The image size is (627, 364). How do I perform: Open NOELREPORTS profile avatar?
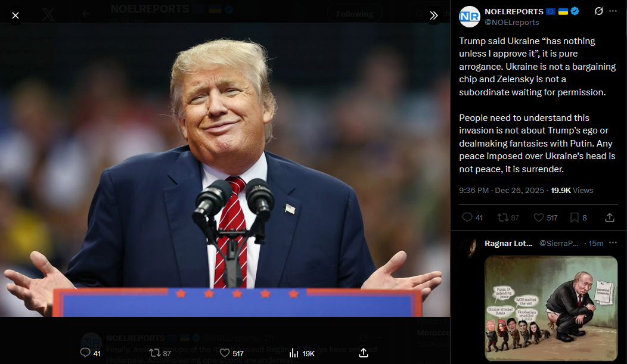pyautogui.click(x=470, y=16)
